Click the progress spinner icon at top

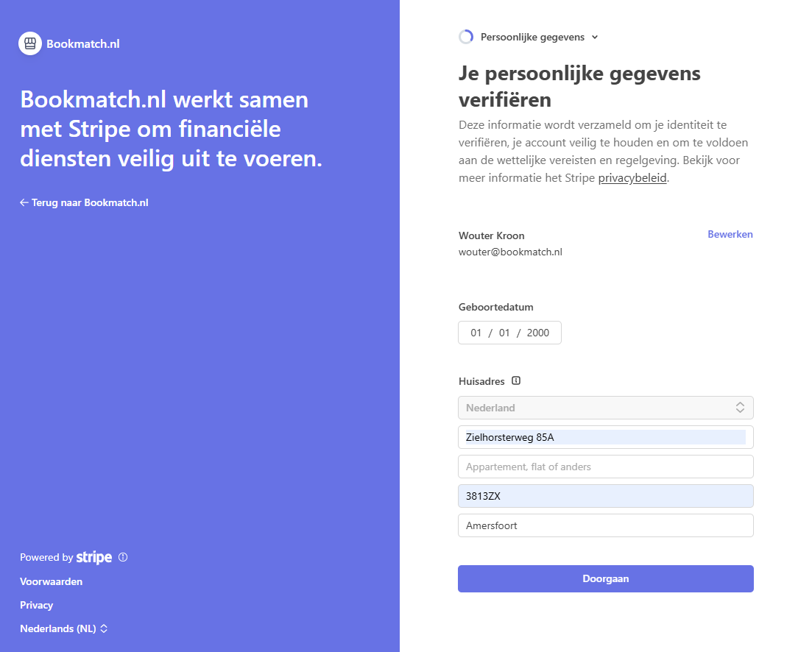pos(466,37)
